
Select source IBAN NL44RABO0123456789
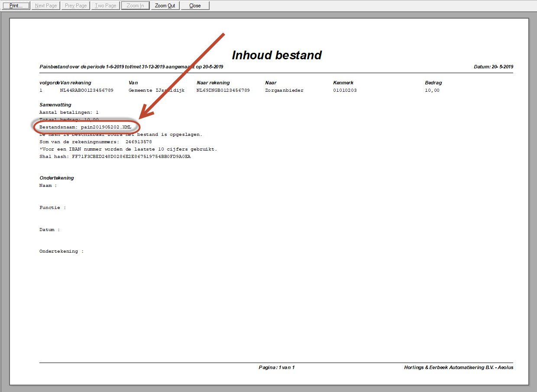[x=87, y=90]
